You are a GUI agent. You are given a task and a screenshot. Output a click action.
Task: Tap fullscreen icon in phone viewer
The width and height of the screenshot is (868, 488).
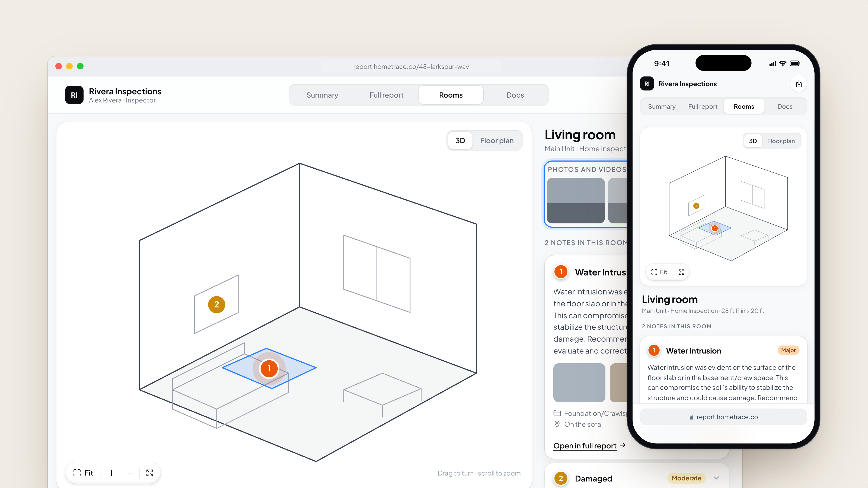681,272
